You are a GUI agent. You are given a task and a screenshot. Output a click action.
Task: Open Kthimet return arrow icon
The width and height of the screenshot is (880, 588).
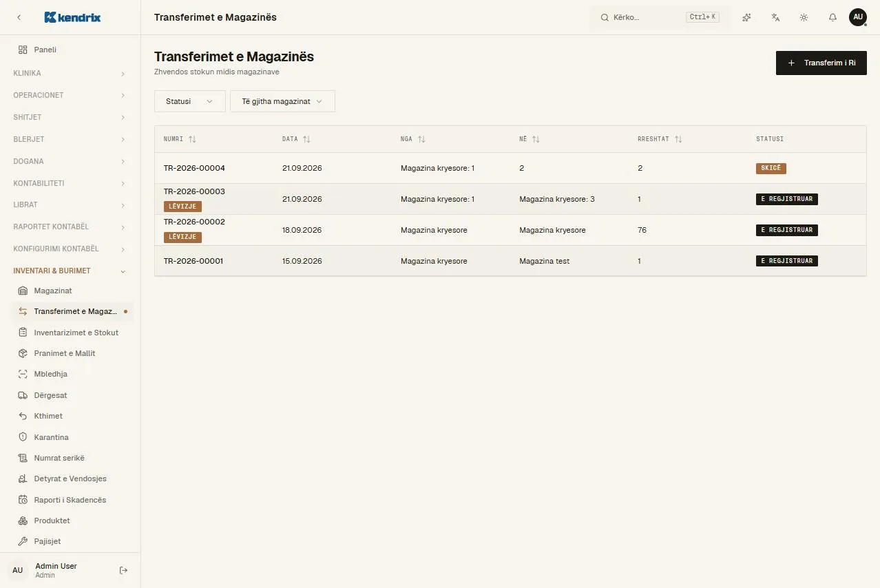pos(23,416)
